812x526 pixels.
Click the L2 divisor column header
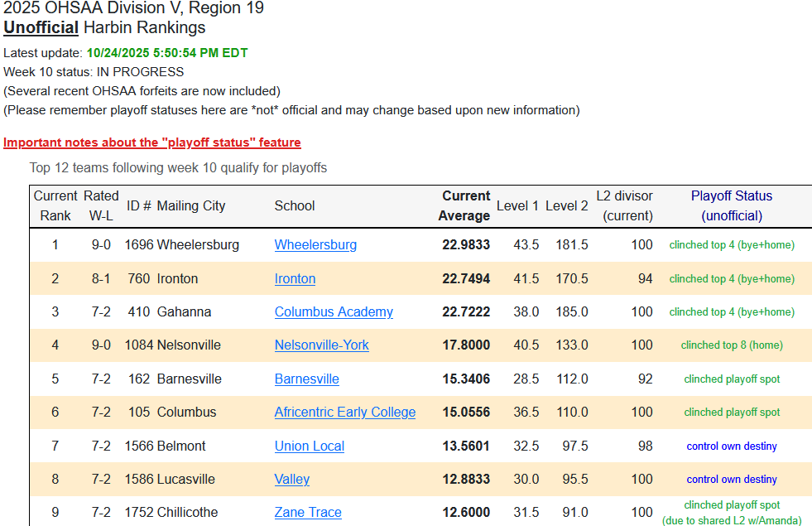(x=624, y=205)
